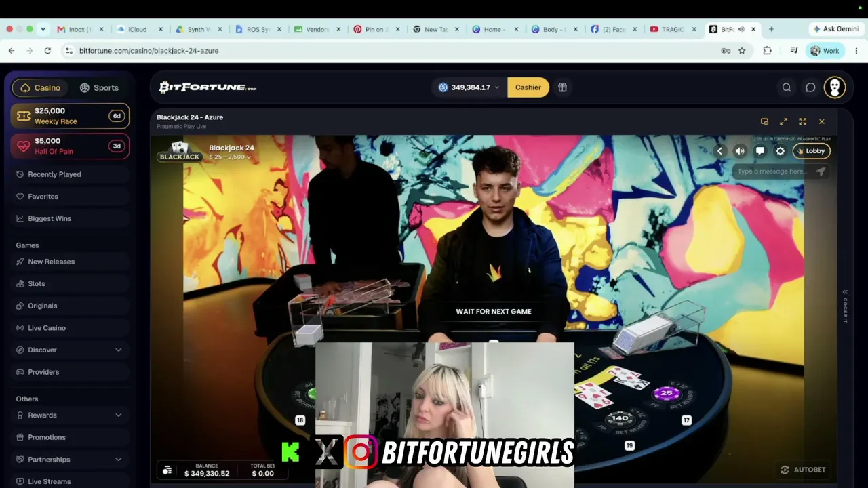Open Recently Played
Viewport: 868px width, 488px height.
point(71,174)
